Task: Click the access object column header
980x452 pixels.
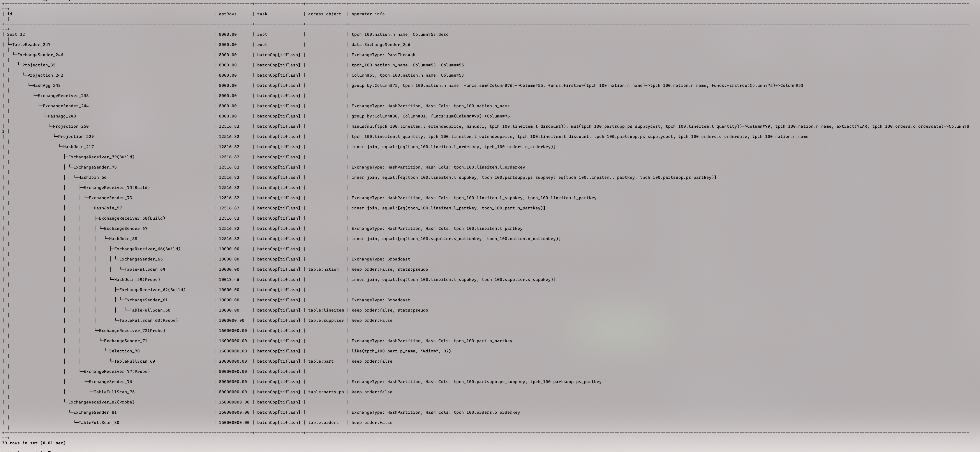Action: click(x=325, y=14)
